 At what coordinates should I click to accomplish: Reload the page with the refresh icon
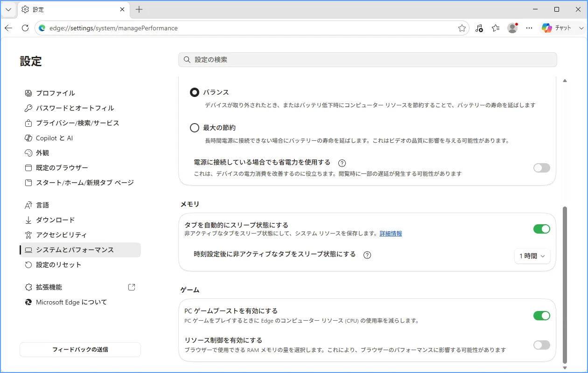pos(25,28)
